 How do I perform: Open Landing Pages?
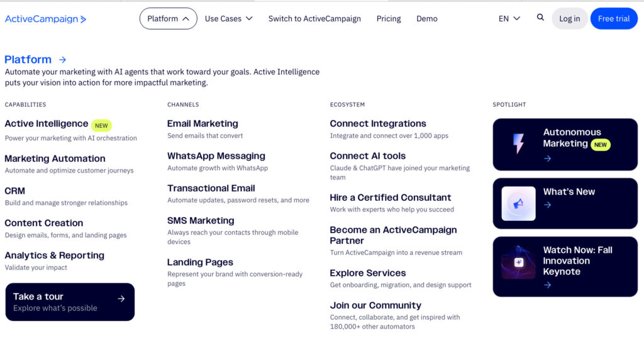tap(200, 262)
